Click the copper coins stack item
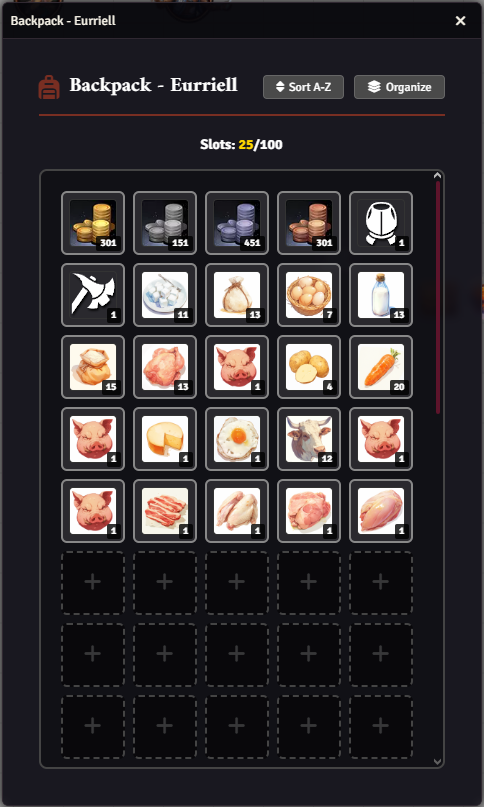The image size is (484, 807). (x=309, y=223)
